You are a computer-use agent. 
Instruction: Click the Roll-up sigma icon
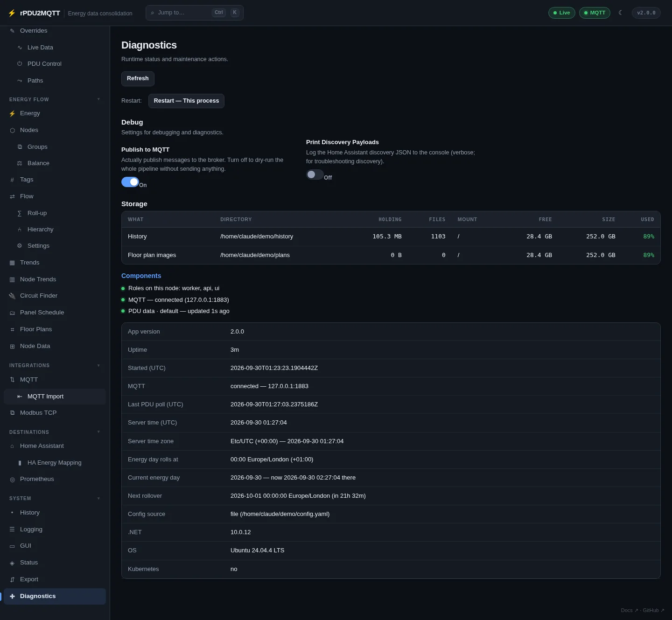(20, 213)
